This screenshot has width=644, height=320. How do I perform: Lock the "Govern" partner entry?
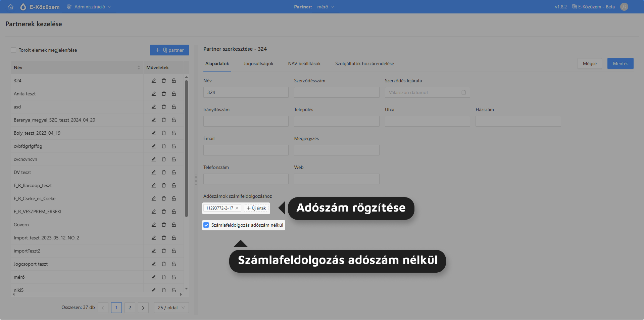point(174,225)
